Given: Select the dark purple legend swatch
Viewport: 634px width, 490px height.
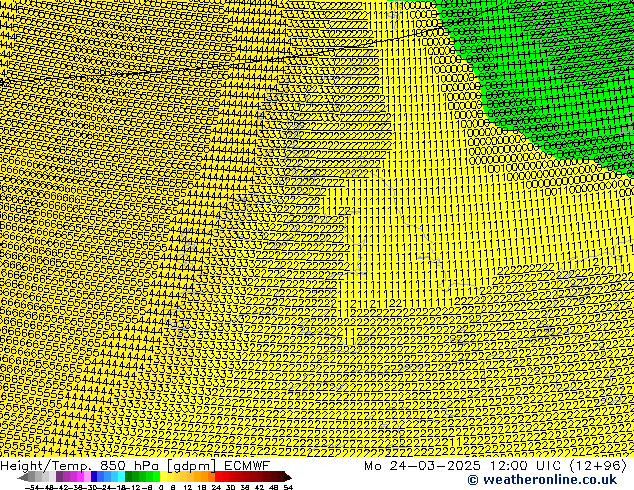Looking at the screenshot, I should (59, 477).
